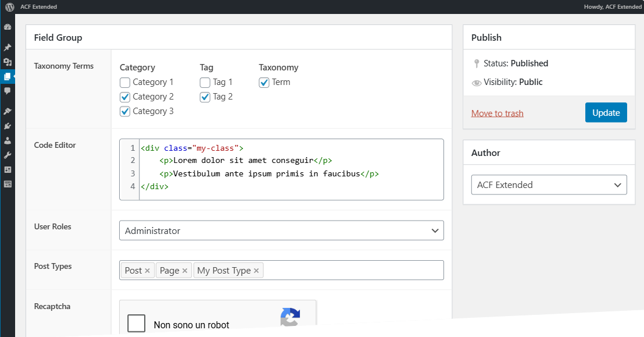644x337 pixels.
Task: Uncheck the Term taxonomy checkbox
Action: [264, 82]
